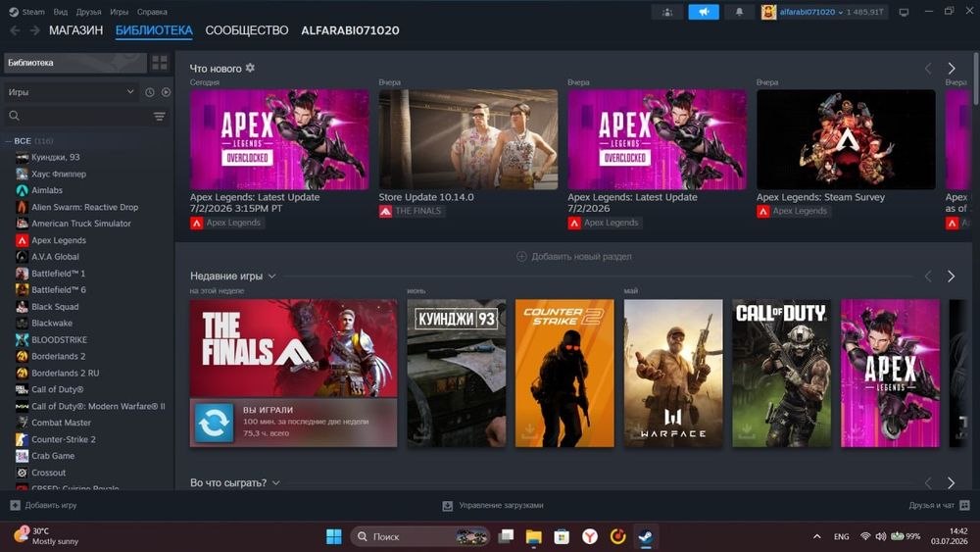
Task: Click the Big Picture mode monitor icon
Action: [x=904, y=12]
